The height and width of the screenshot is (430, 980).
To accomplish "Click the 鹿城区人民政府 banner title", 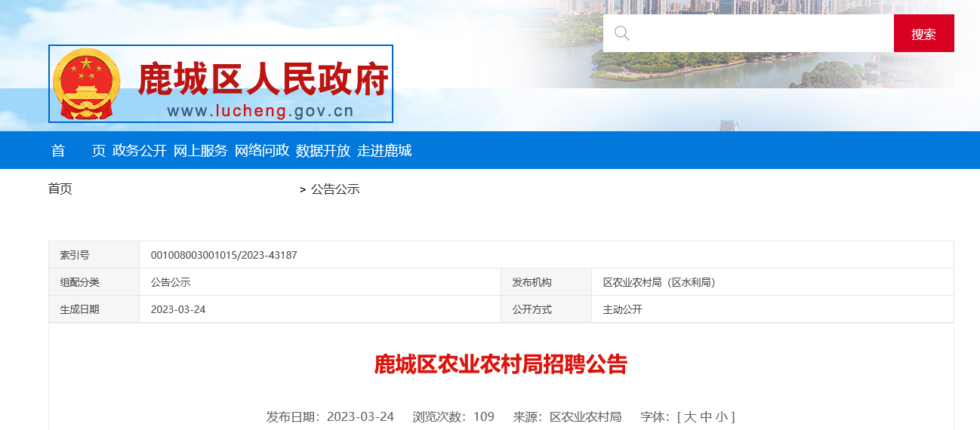I will [x=263, y=78].
